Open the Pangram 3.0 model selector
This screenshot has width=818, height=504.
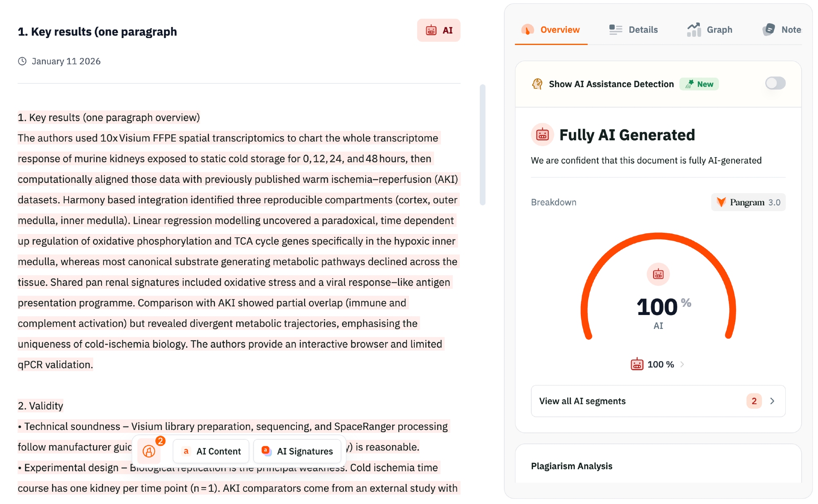(748, 202)
